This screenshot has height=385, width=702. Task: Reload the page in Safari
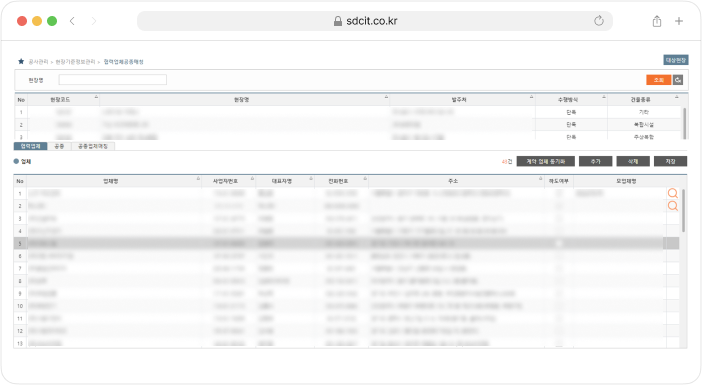click(599, 21)
